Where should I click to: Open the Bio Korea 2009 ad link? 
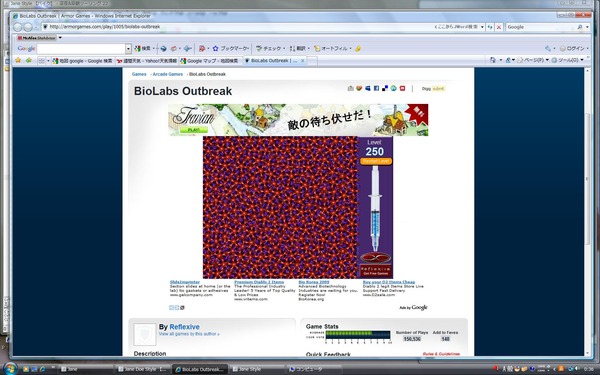pyautogui.click(x=314, y=282)
